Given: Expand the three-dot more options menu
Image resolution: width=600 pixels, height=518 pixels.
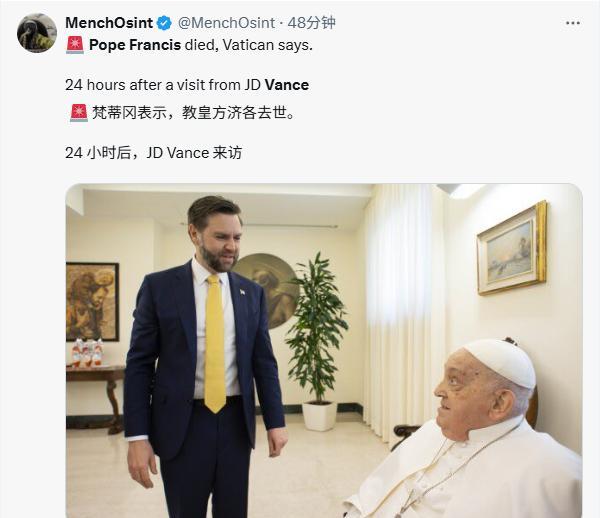Looking at the screenshot, I should pos(572,23).
